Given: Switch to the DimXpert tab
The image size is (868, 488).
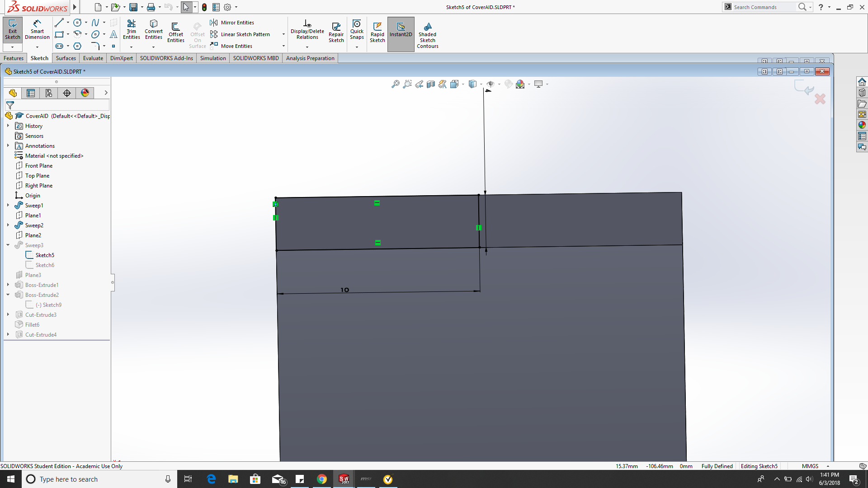Looking at the screenshot, I should 122,58.
